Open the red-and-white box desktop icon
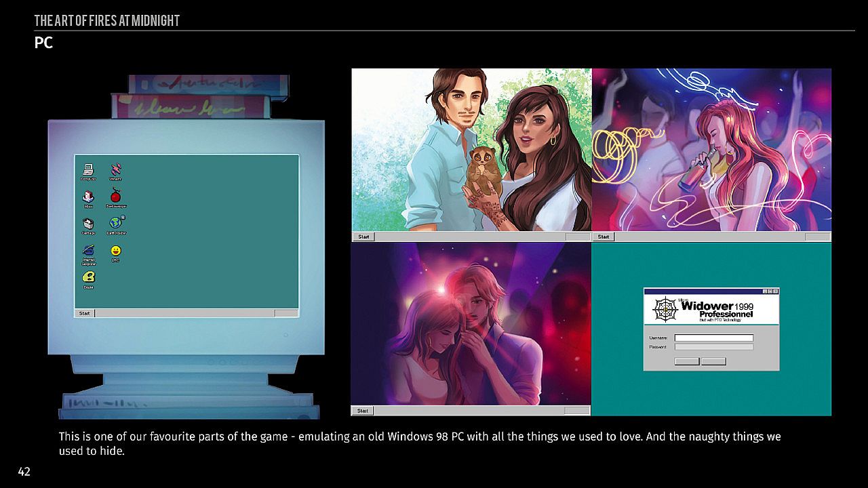Viewport: 868px width, 488px height. (x=88, y=198)
